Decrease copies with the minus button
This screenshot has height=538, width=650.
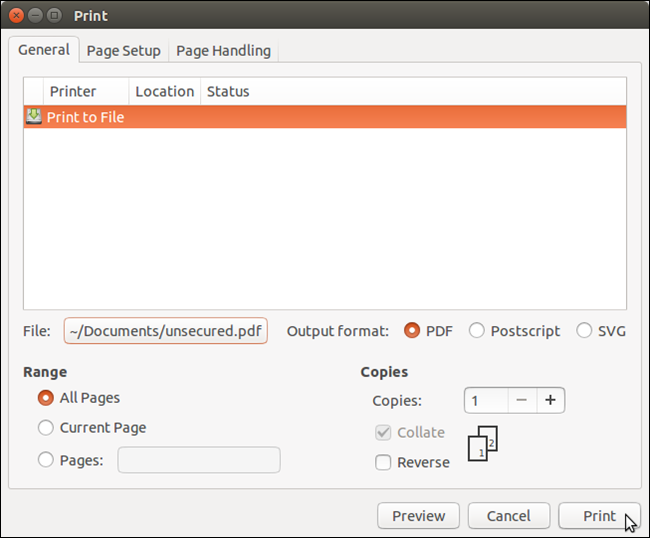(520, 401)
